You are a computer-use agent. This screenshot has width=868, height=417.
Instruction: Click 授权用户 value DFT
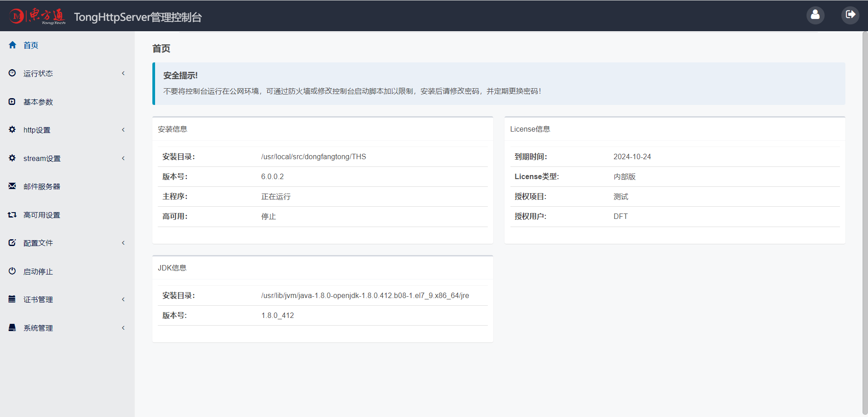[x=620, y=216]
